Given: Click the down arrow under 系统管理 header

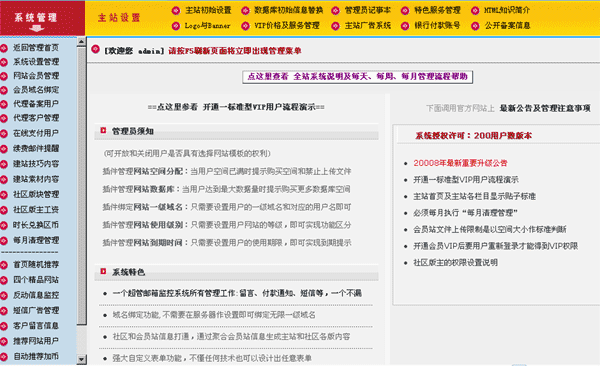Looking at the screenshot, I should coord(37,28).
